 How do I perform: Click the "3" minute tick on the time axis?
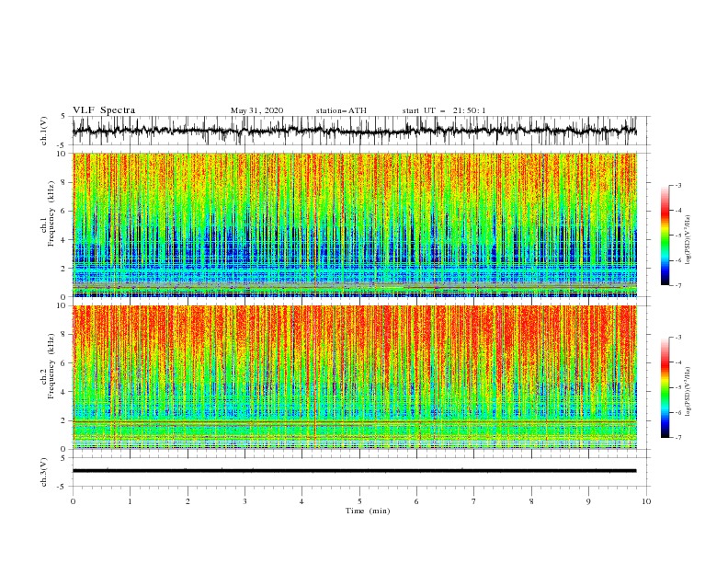point(245,501)
